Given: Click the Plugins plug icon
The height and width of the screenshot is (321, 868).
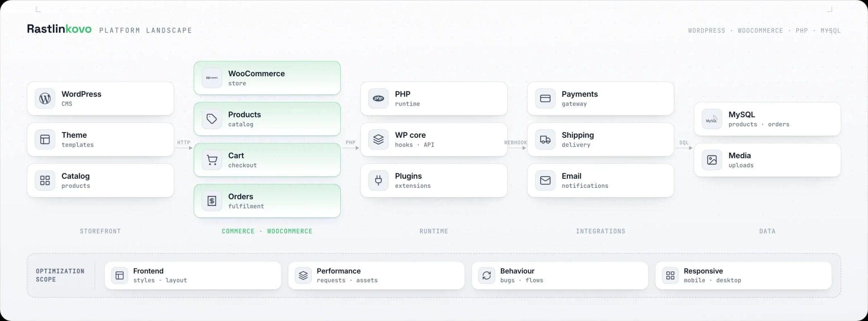Looking at the screenshot, I should [x=378, y=181].
